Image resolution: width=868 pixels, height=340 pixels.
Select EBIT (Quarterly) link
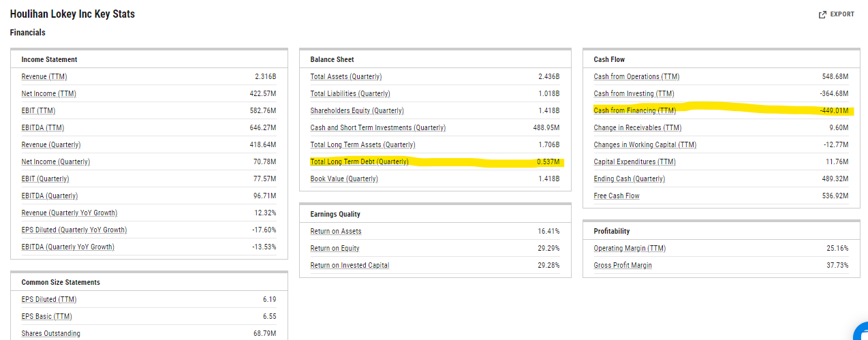click(x=45, y=179)
